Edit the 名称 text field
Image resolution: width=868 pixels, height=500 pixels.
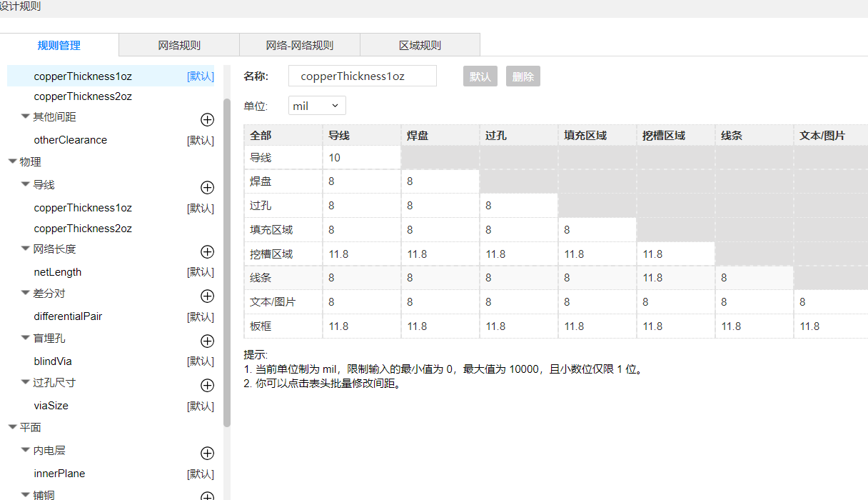pos(362,76)
